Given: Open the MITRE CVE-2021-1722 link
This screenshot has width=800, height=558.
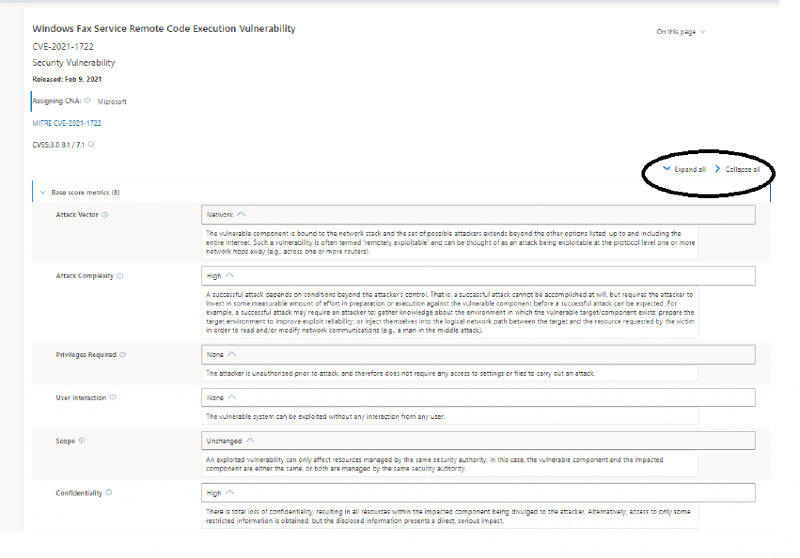Looking at the screenshot, I should pyautogui.click(x=67, y=123).
